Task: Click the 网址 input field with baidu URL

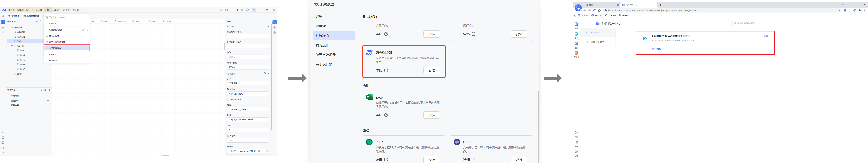Action: coord(248,120)
